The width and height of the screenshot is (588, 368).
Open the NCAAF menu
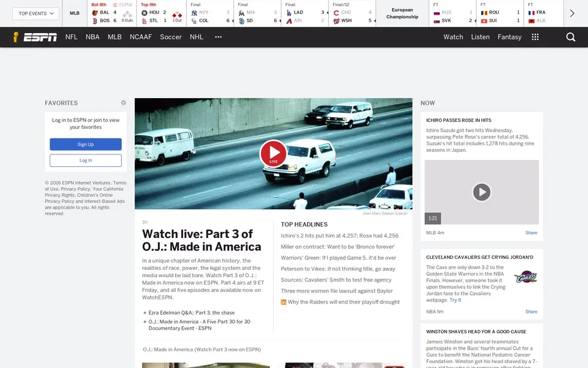[x=141, y=37]
